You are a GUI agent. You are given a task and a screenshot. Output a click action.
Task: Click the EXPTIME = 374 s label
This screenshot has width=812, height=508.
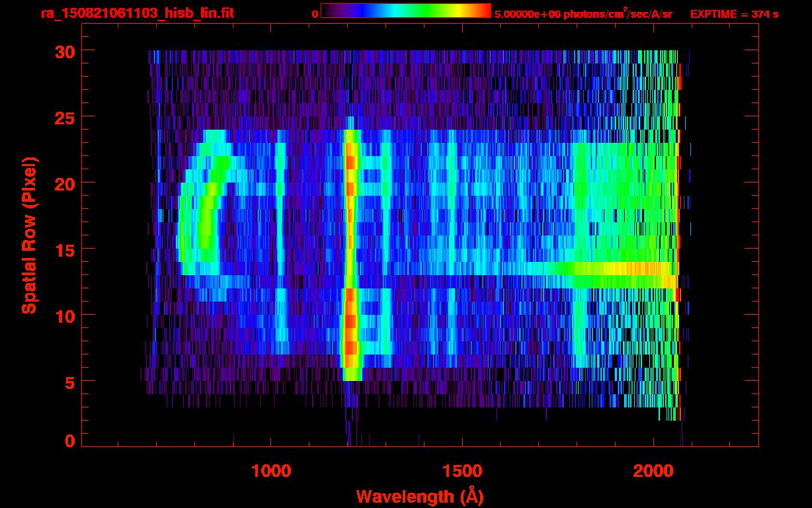(x=734, y=14)
